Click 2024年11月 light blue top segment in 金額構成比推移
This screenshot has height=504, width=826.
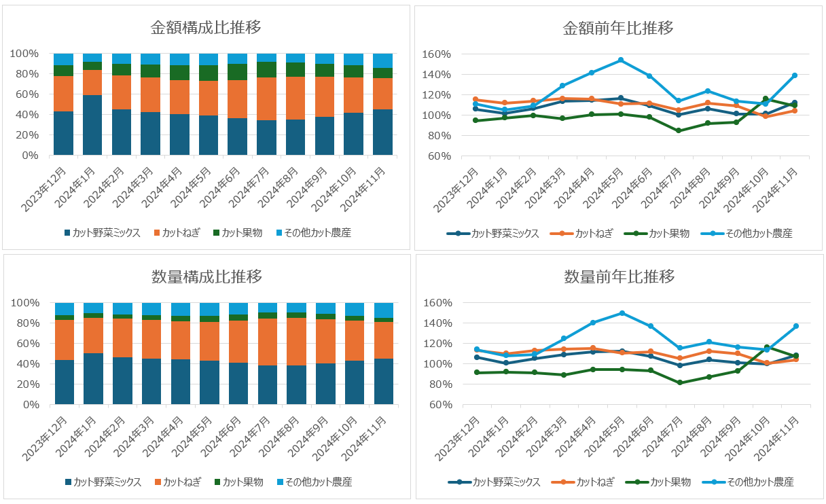pos(382,60)
